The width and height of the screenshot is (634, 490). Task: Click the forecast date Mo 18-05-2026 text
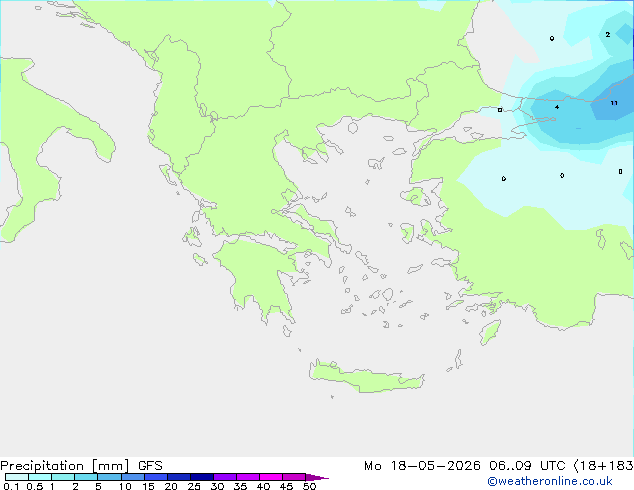[x=422, y=466]
